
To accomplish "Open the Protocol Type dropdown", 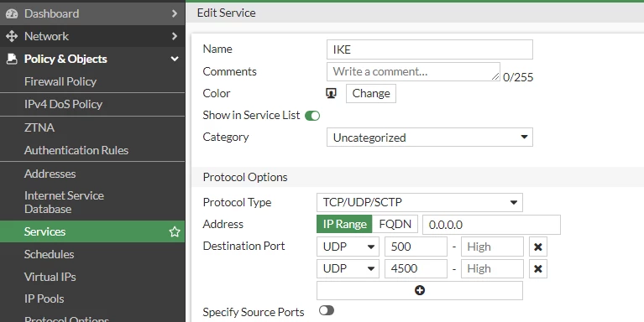I will [x=420, y=202].
